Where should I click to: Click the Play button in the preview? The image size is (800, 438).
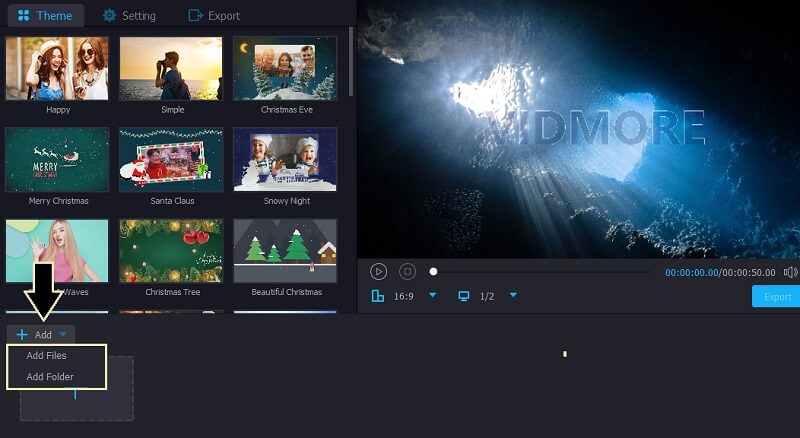tap(378, 271)
